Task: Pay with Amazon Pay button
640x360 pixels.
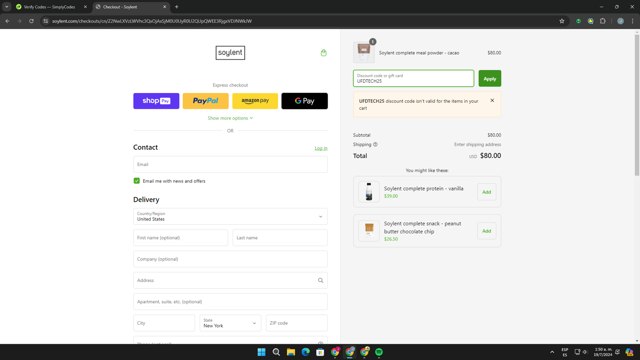Action: (255, 101)
